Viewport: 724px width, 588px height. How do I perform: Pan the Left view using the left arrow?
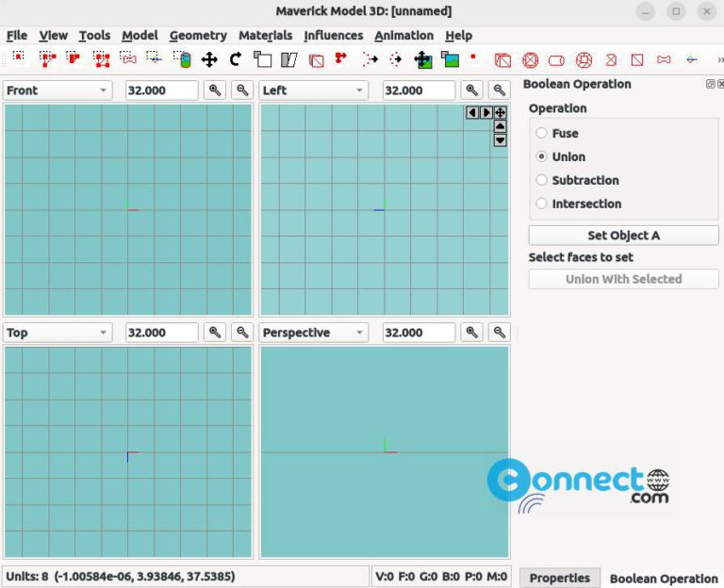tap(472, 112)
